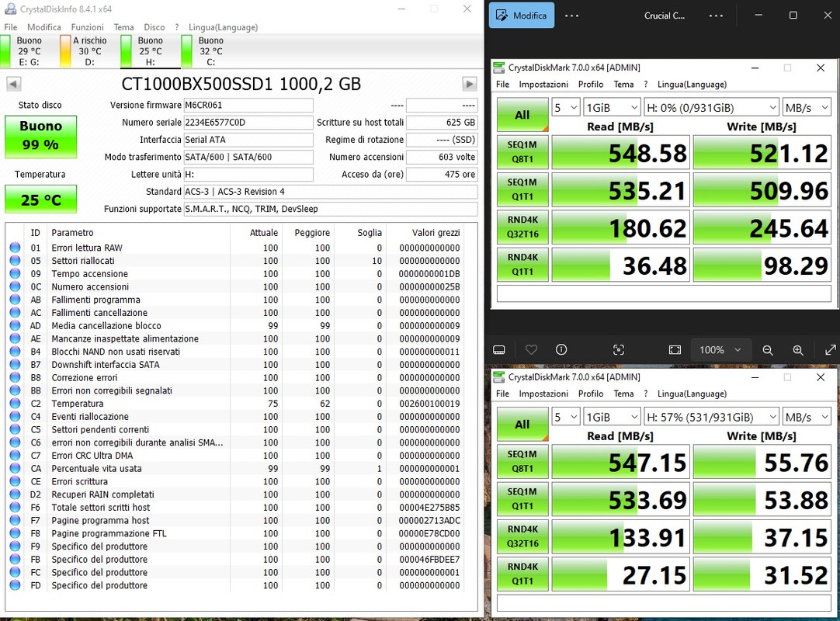Show the previous disk with the left arrow

[13, 84]
